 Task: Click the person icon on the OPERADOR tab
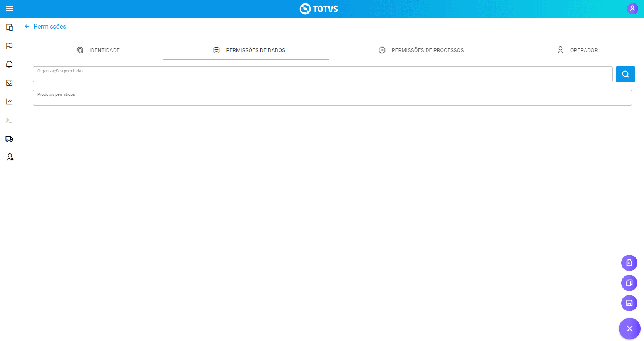[560, 50]
